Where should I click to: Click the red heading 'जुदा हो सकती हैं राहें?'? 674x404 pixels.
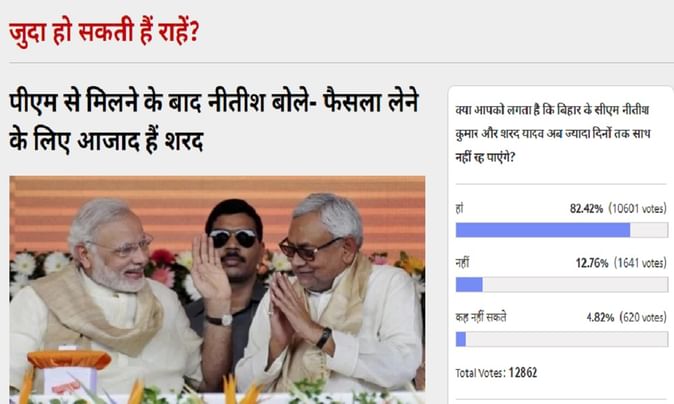(104, 32)
